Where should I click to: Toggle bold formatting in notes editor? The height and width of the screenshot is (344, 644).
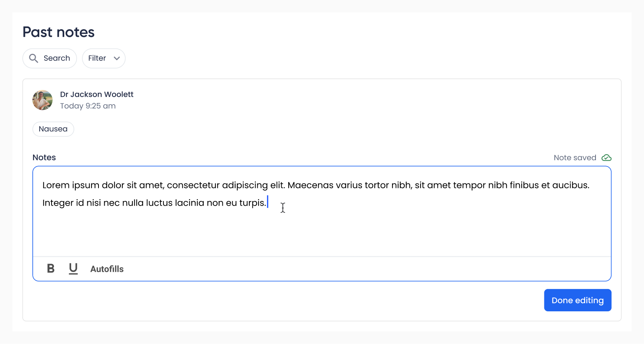[51, 269]
